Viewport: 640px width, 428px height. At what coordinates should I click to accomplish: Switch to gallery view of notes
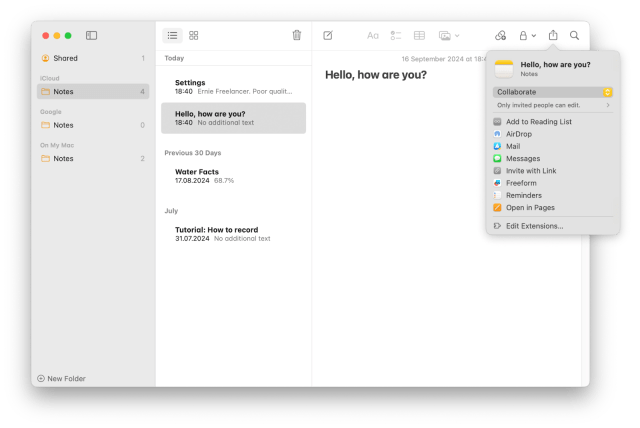click(x=193, y=35)
